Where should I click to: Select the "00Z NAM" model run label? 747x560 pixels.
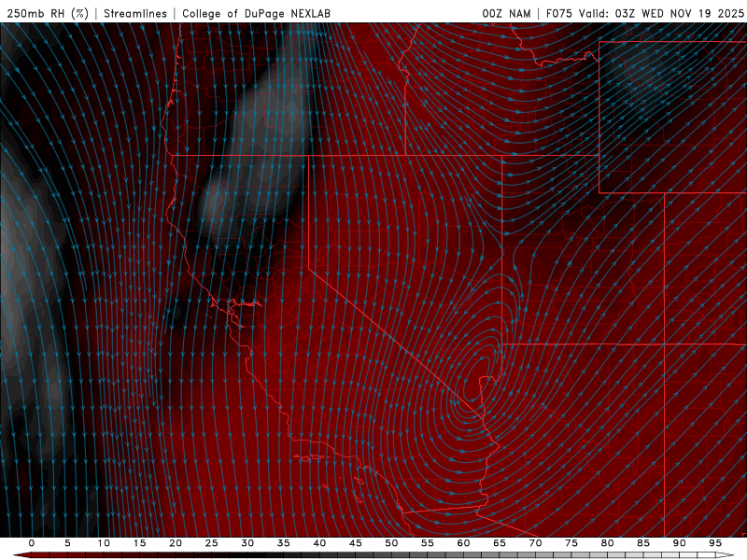point(506,13)
